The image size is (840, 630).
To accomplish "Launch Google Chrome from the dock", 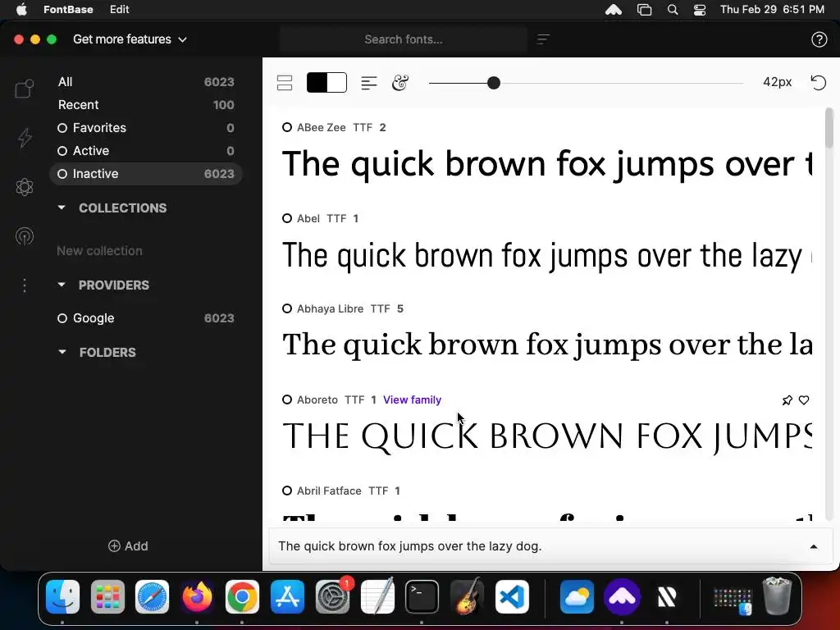I will [242, 597].
